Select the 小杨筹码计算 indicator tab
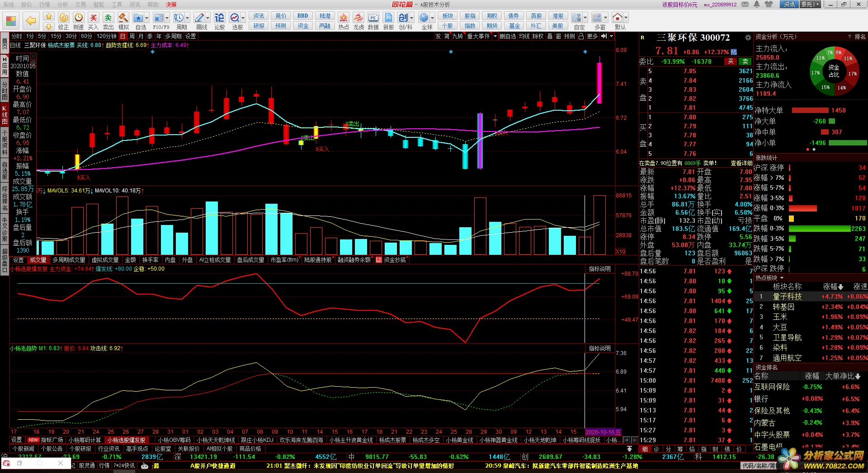The width and height of the screenshot is (868, 473). [x=85, y=440]
